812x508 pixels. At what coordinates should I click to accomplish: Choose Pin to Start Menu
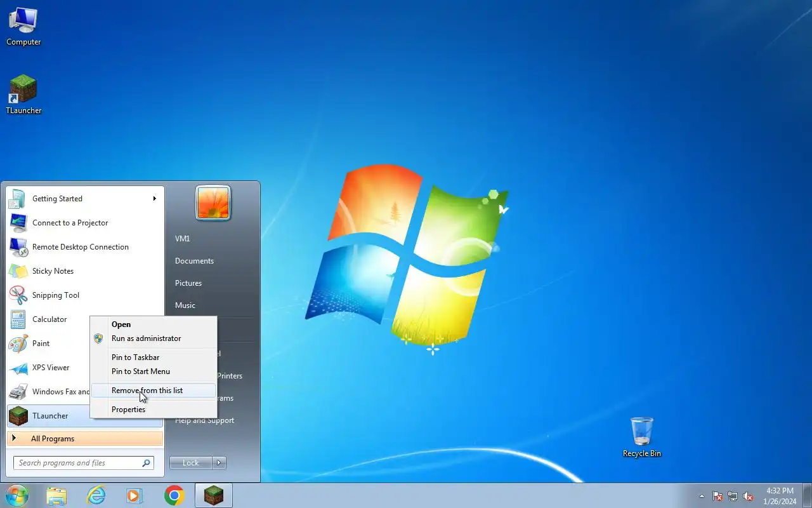[154, 371]
